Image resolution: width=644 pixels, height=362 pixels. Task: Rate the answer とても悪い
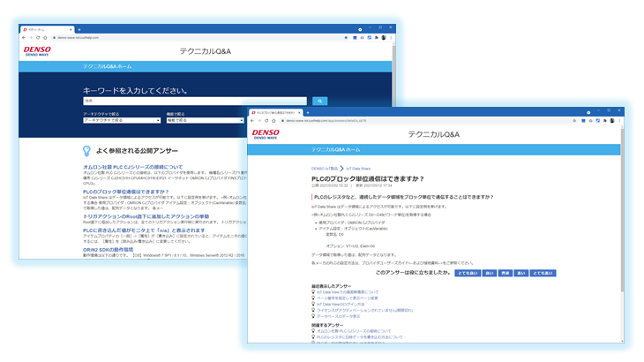pos(543,273)
